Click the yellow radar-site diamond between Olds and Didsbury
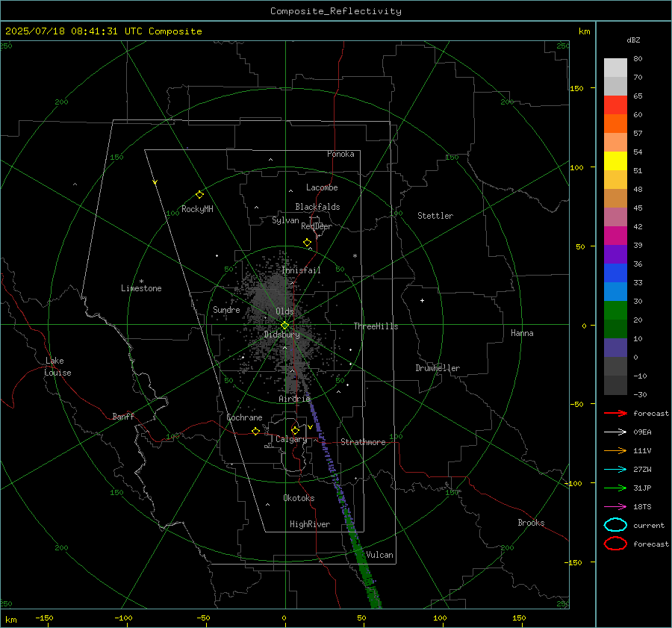 (x=284, y=326)
